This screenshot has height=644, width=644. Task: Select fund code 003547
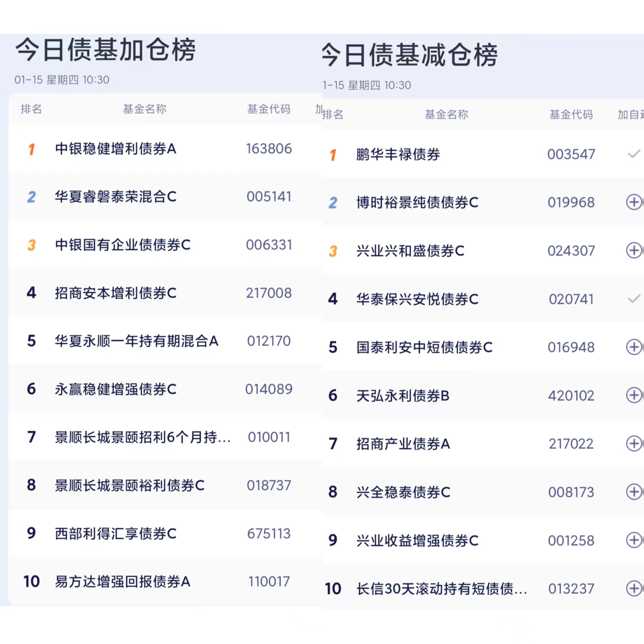point(571,154)
